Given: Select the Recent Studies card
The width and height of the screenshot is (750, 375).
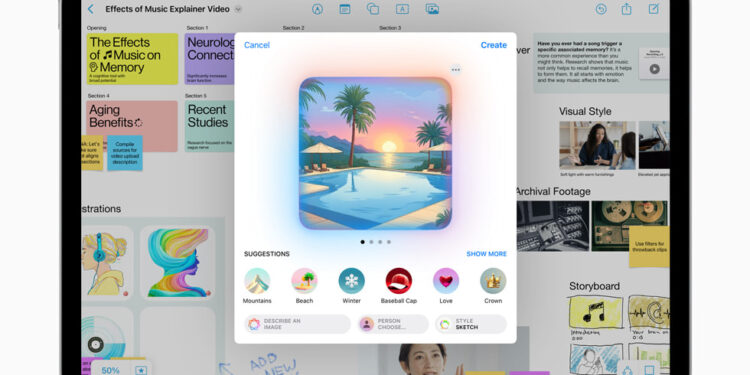Looking at the screenshot, I should point(210,126).
